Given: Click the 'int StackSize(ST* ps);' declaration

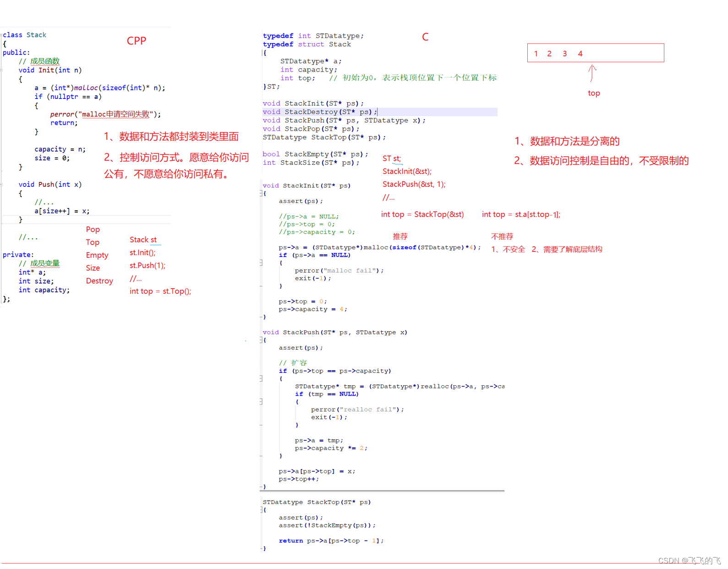Looking at the screenshot, I should pyautogui.click(x=311, y=163).
